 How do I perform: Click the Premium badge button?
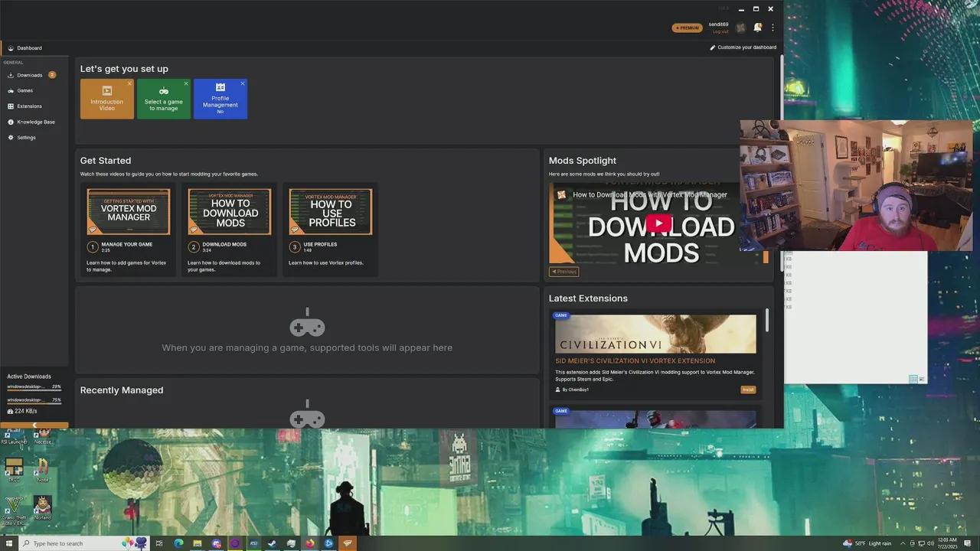(x=687, y=28)
